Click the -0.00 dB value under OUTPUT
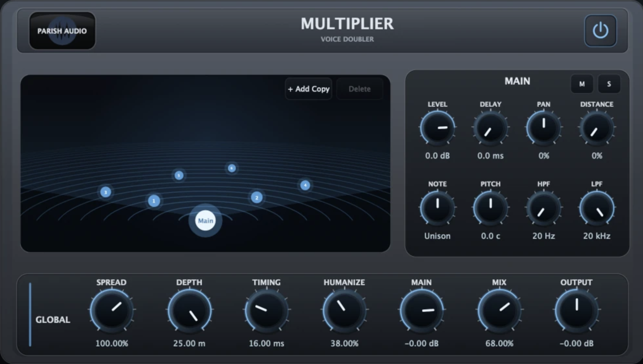The width and height of the screenshot is (643, 364). click(577, 343)
